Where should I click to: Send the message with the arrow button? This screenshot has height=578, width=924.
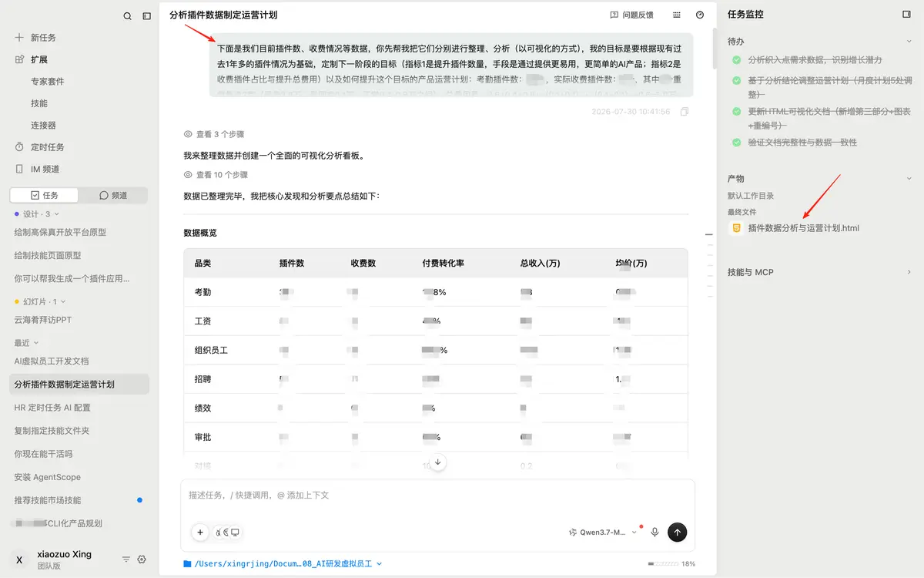tap(678, 532)
